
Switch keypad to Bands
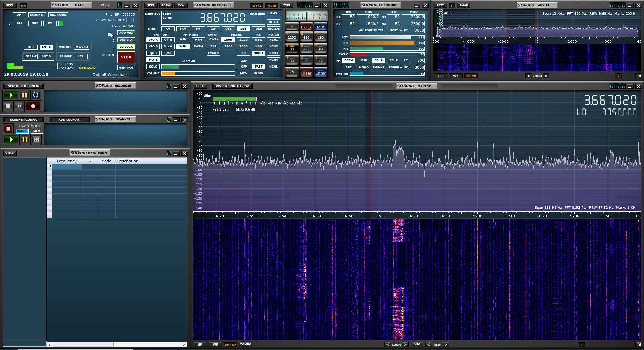[x=306, y=27]
